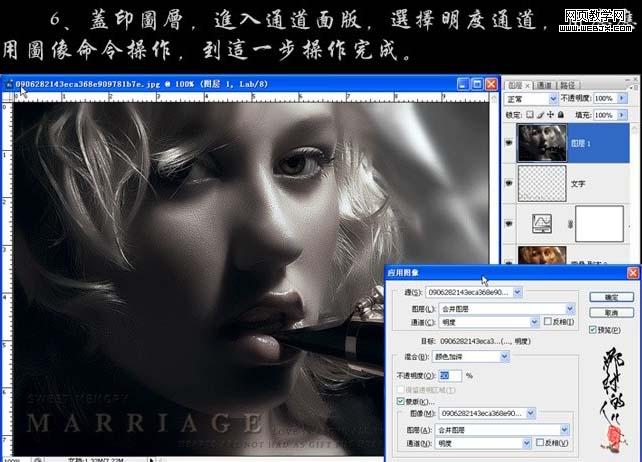642x462 pixels.
Task: Click the 图层 1 layer name
Action: [581, 143]
